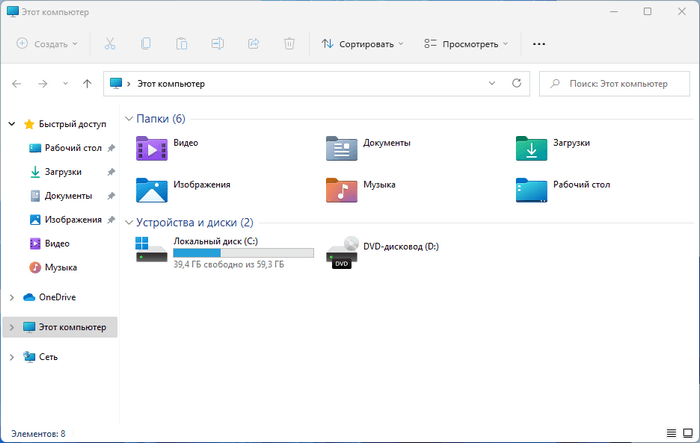Viewport: 700px width, 443px height.
Task: Collapse Быстрый доступ tree node
Action: point(12,124)
